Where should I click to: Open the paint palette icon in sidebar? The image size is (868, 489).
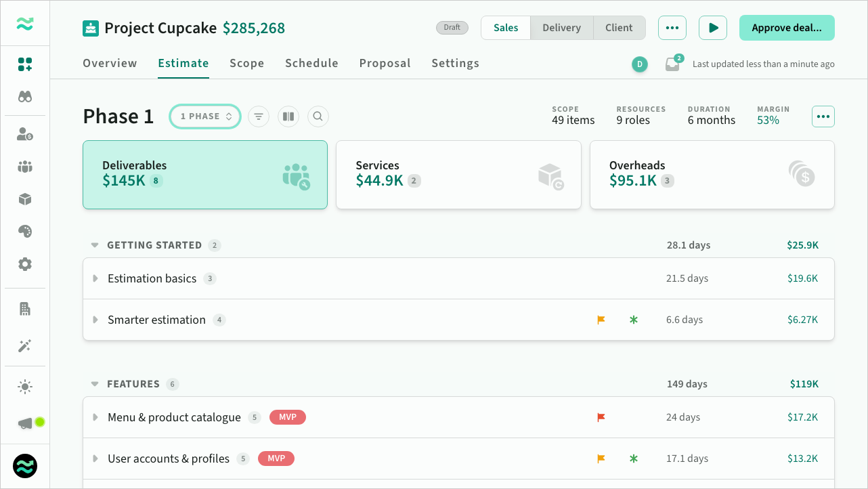pyautogui.click(x=25, y=232)
